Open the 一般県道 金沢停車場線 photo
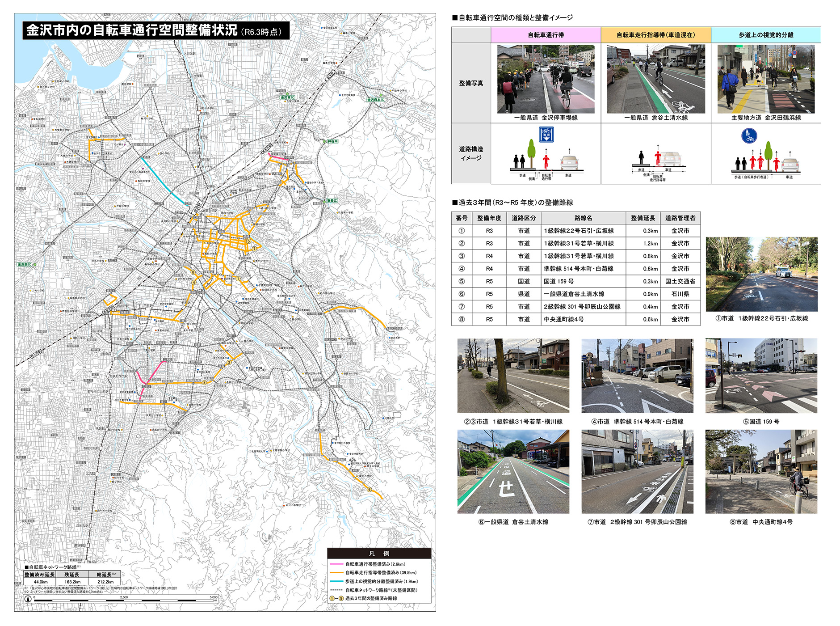 click(x=546, y=79)
